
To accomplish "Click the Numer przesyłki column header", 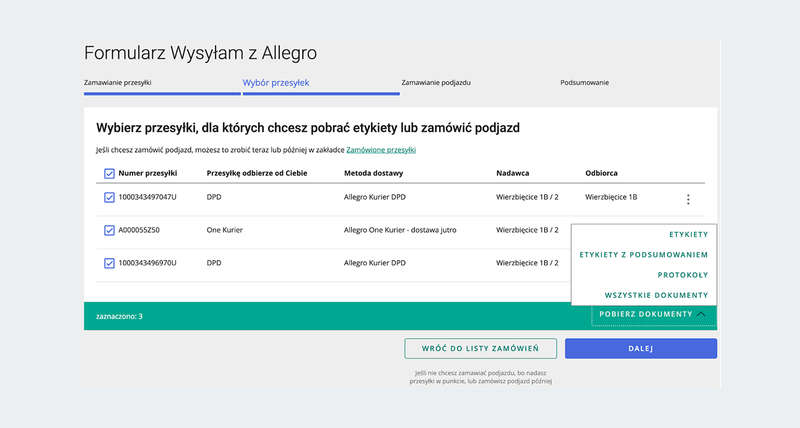I will pyautogui.click(x=147, y=173).
